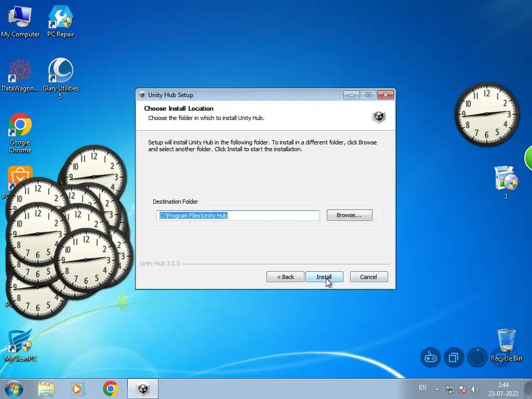Select the MyCleanPC desktop shortcut

pyautogui.click(x=20, y=345)
